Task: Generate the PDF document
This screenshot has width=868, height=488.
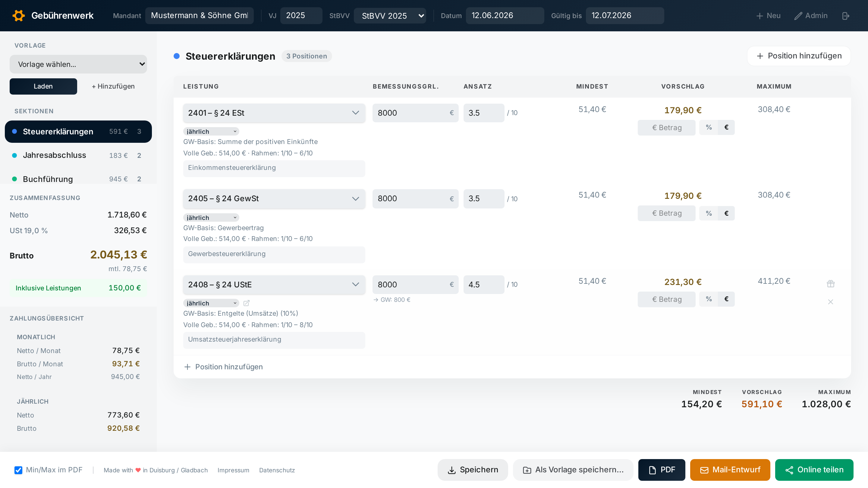Action: pyautogui.click(x=662, y=470)
